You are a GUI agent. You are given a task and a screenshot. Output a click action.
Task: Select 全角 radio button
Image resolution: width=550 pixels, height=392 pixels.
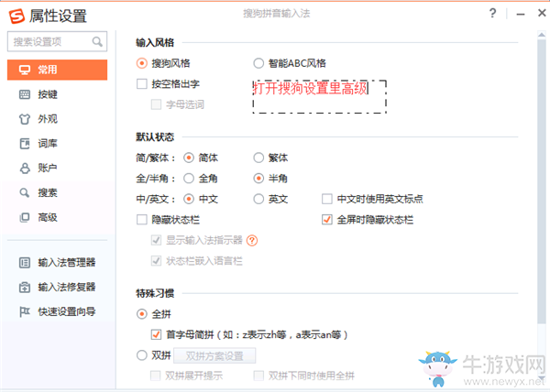[189, 179]
